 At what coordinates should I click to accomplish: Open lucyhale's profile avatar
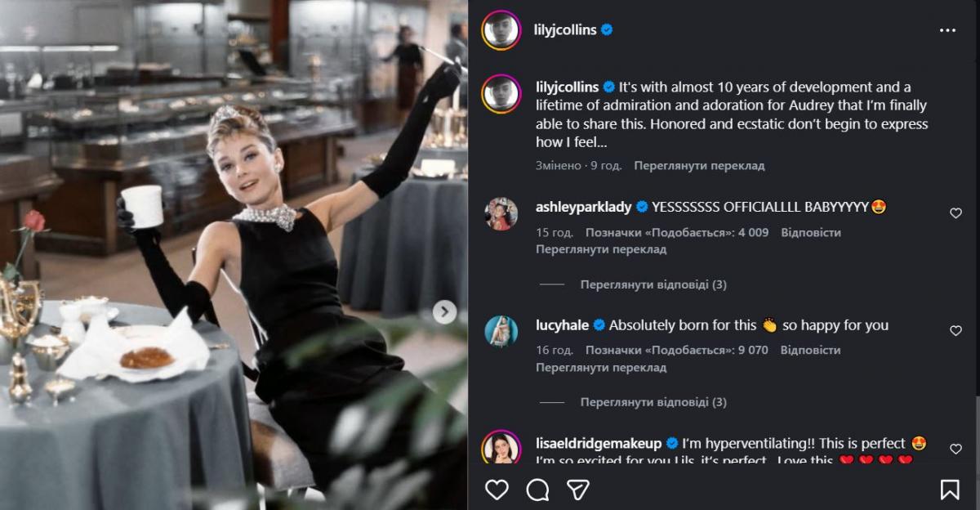click(x=501, y=331)
